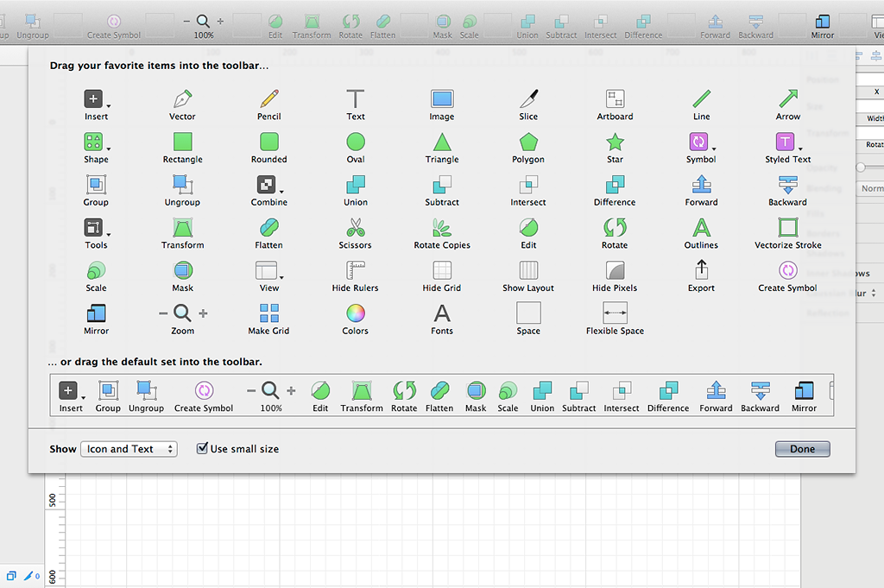
Task: Click the Pencil tool icon
Action: pos(269,98)
